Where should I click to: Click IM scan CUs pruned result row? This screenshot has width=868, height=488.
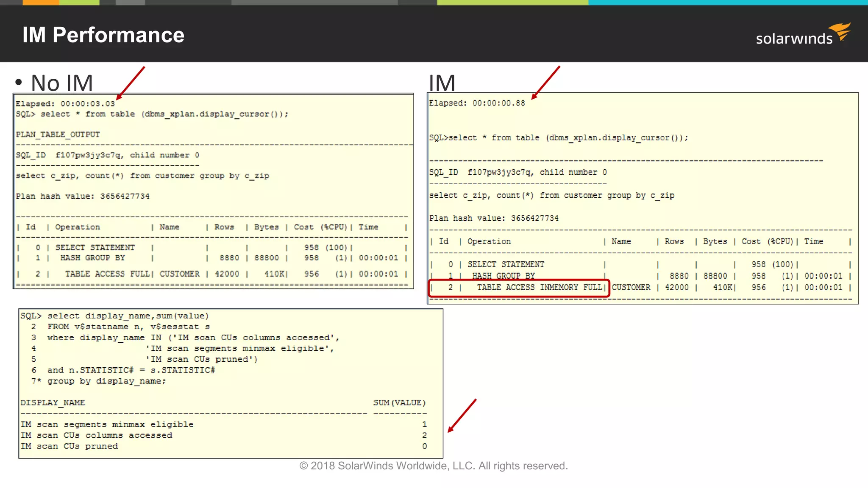69,446
